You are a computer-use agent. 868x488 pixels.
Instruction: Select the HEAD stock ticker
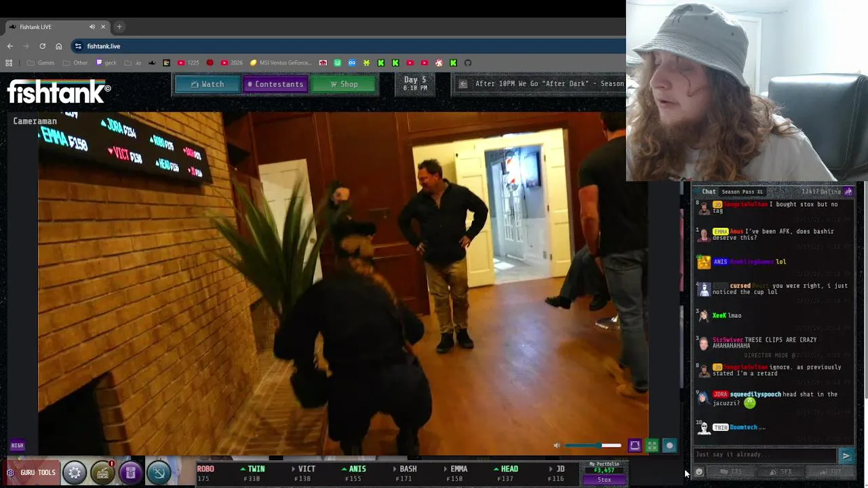click(x=506, y=473)
